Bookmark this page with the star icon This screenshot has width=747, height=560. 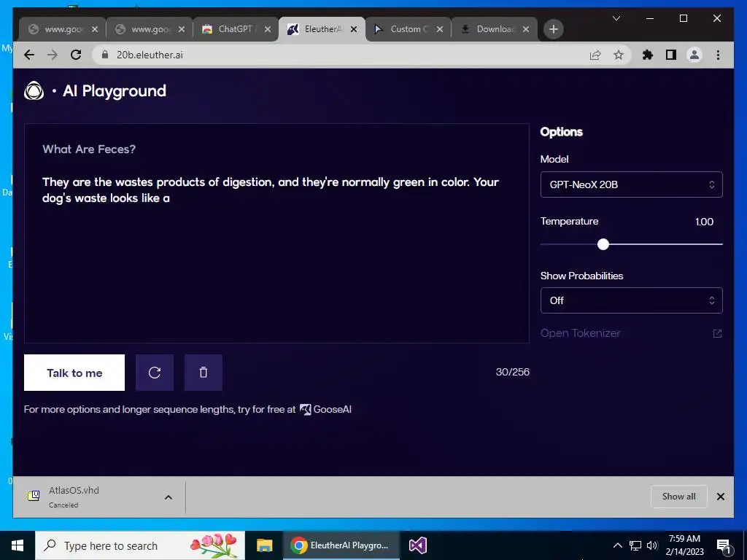[x=619, y=55]
